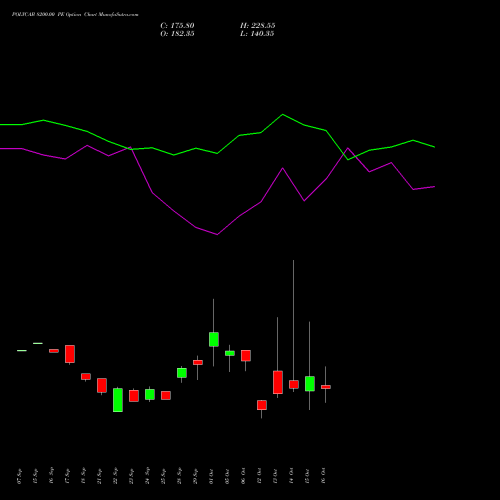Click the 28 Sep date label
Image resolution: width=500 pixels, height=500 pixels.
[x=179, y=476]
